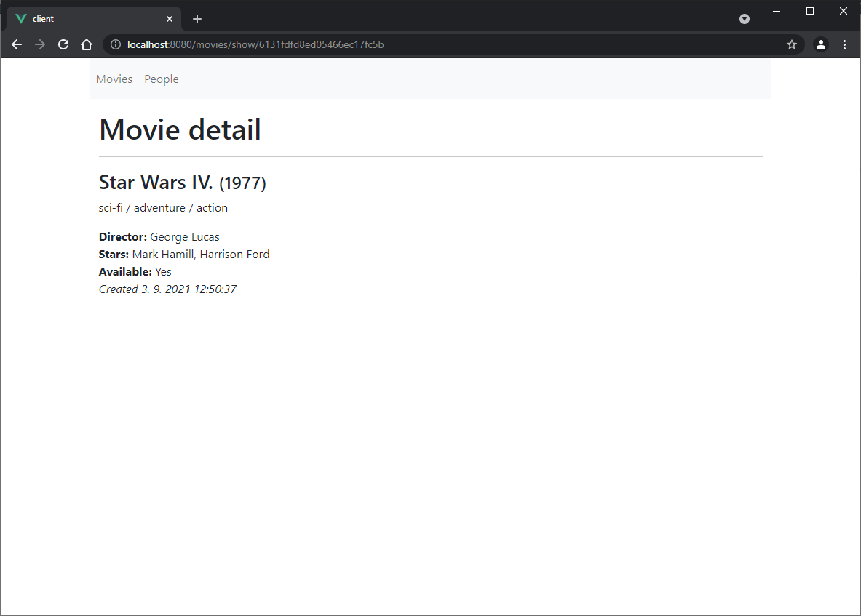Screen dimensions: 861x616
Task: Close the Chrome window
Action: click(844, 11)
